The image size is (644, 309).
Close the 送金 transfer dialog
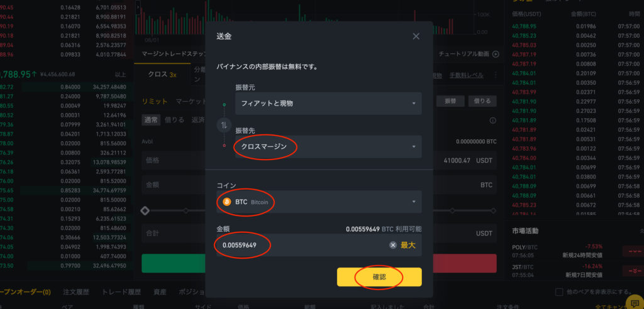416,36
